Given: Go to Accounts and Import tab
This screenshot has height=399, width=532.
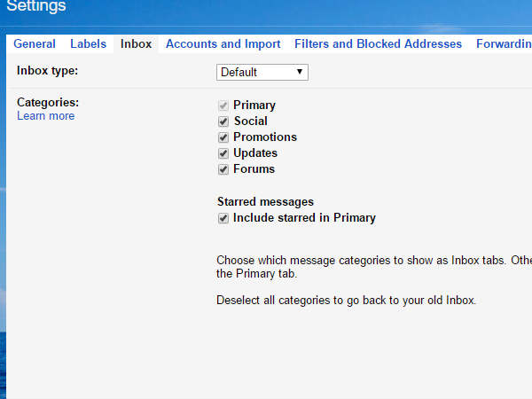Looking at the screenshot, I should [x=223, y=43].
